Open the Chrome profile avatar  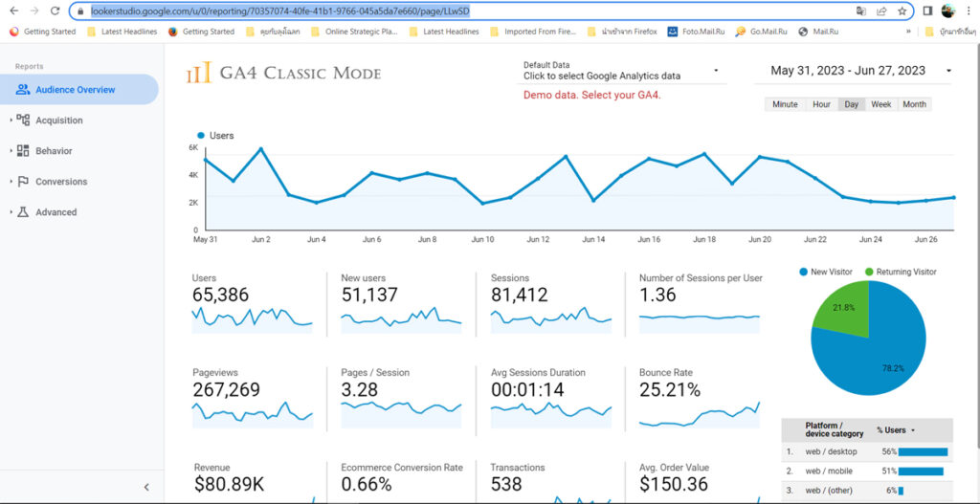point(948,11)
